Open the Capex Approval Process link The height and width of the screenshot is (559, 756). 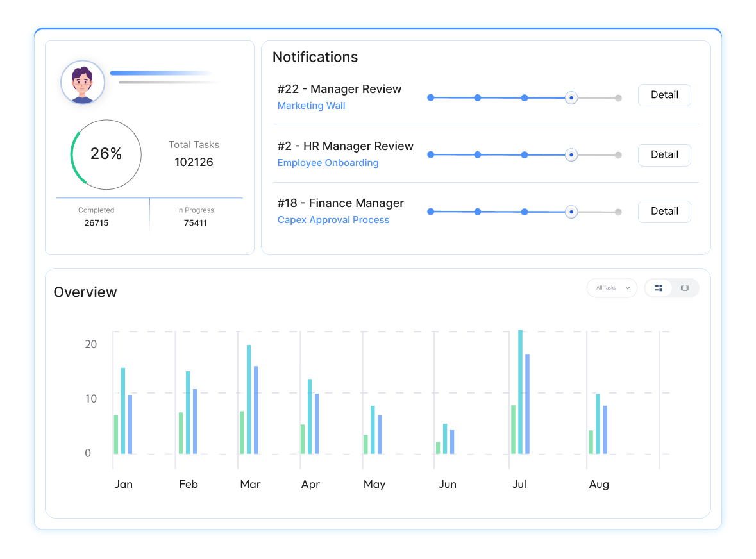point(333,220)
